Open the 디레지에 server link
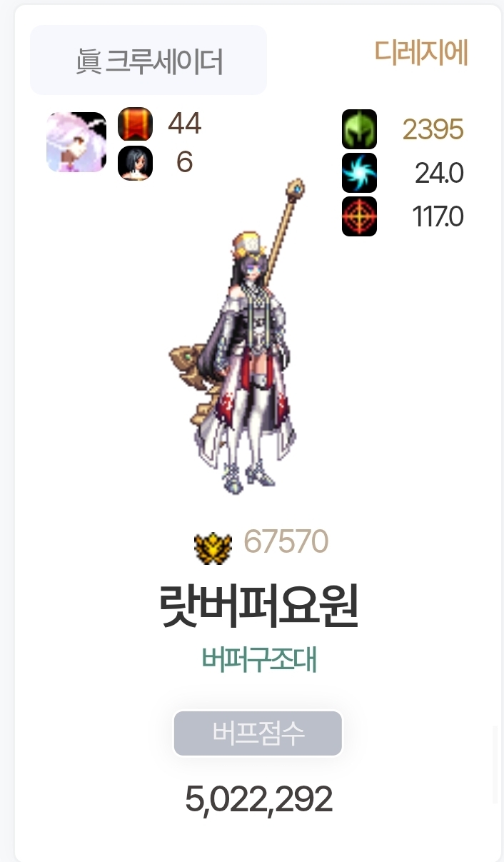The width and height of the screenshot is (504, 862). click(x=421, y=53)
